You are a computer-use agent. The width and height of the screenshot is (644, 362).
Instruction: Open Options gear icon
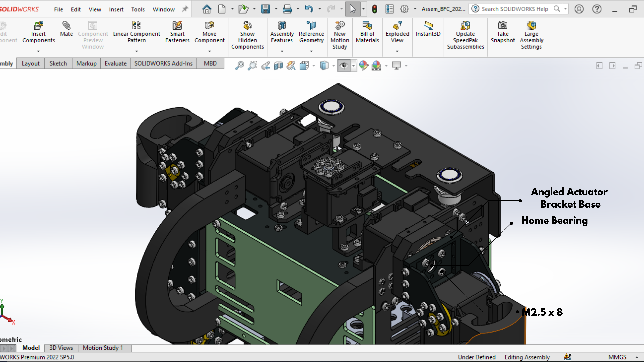click(404, 9)
